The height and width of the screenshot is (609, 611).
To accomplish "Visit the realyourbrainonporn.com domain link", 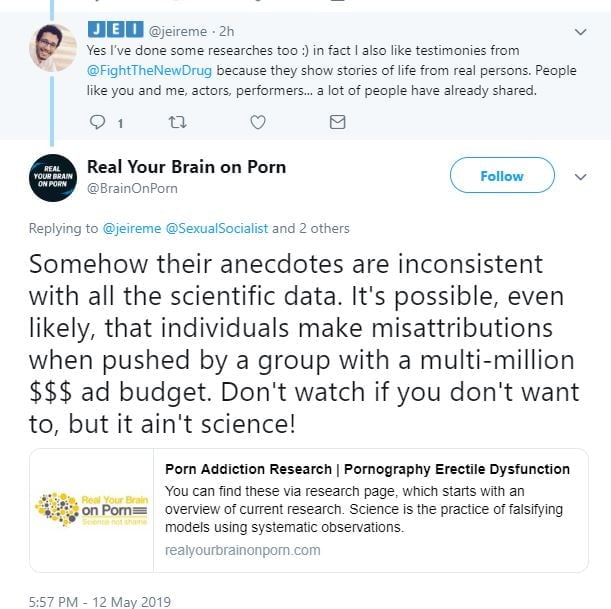I will pos(242,550).
